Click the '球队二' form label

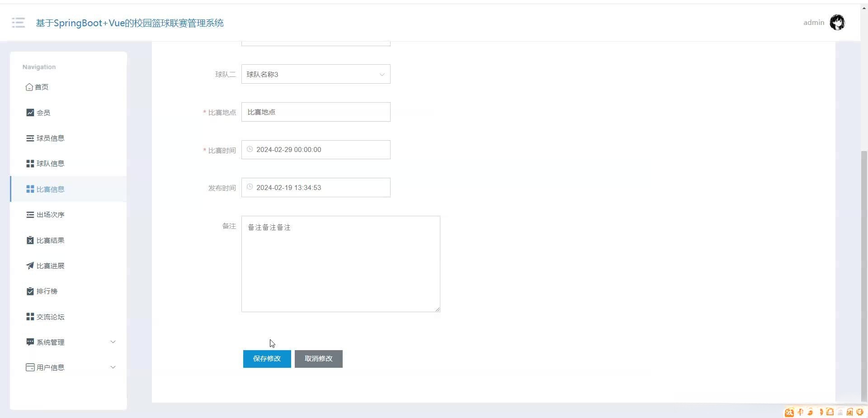[226, 74]
